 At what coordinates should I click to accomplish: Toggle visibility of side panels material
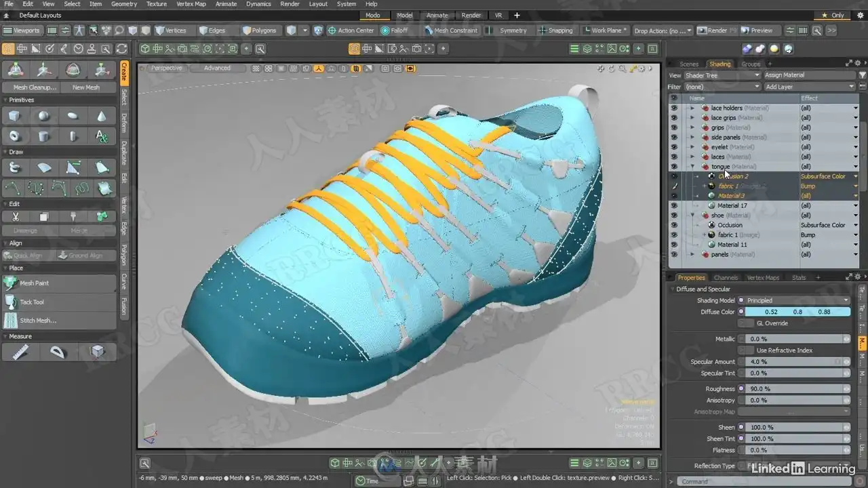click(x=673, y=137)
